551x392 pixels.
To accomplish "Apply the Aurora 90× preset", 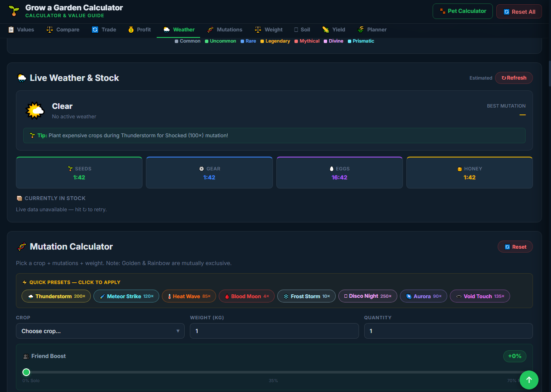I will pos(424,296).
